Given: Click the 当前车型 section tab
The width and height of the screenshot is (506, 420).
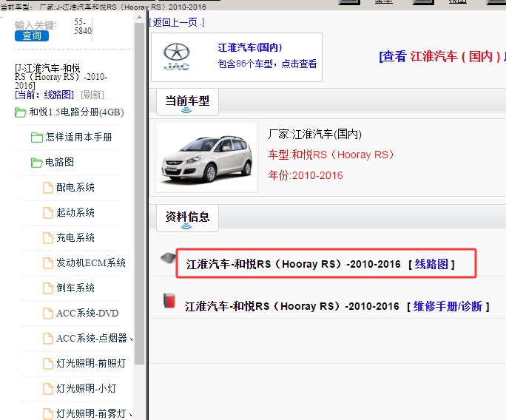Looking at the screenshot, I should [x=187, y=101].
